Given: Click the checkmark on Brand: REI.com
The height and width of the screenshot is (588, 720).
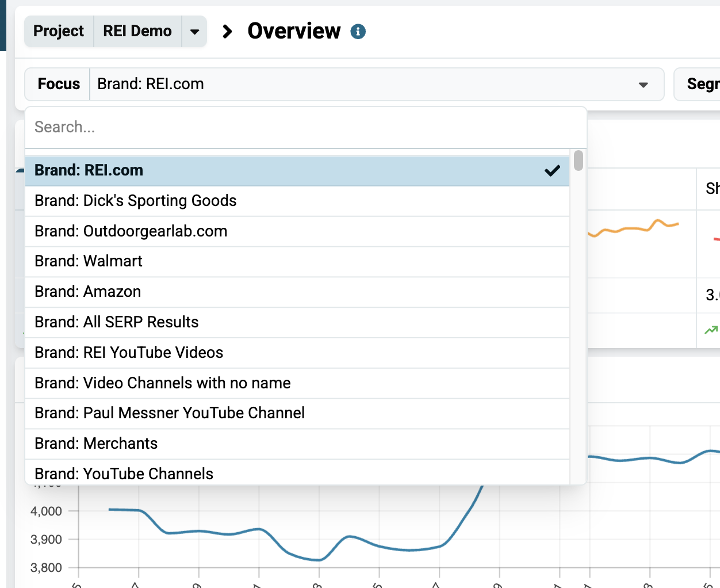Looking at the screenshot, I should pos(552,171).
